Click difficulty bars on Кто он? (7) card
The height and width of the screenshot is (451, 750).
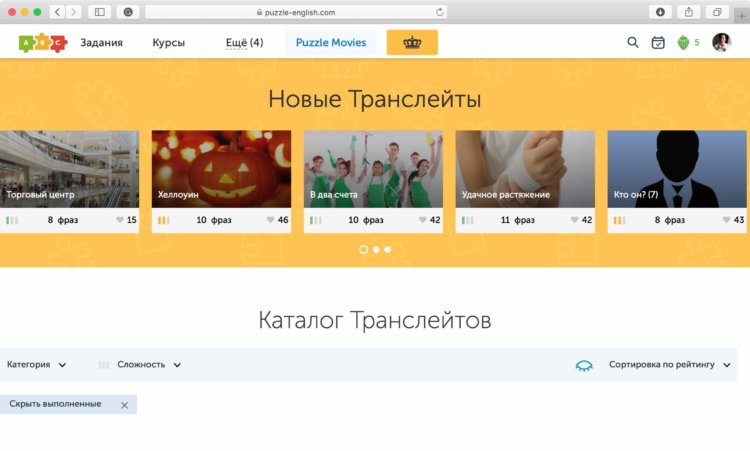pos(619,220)
